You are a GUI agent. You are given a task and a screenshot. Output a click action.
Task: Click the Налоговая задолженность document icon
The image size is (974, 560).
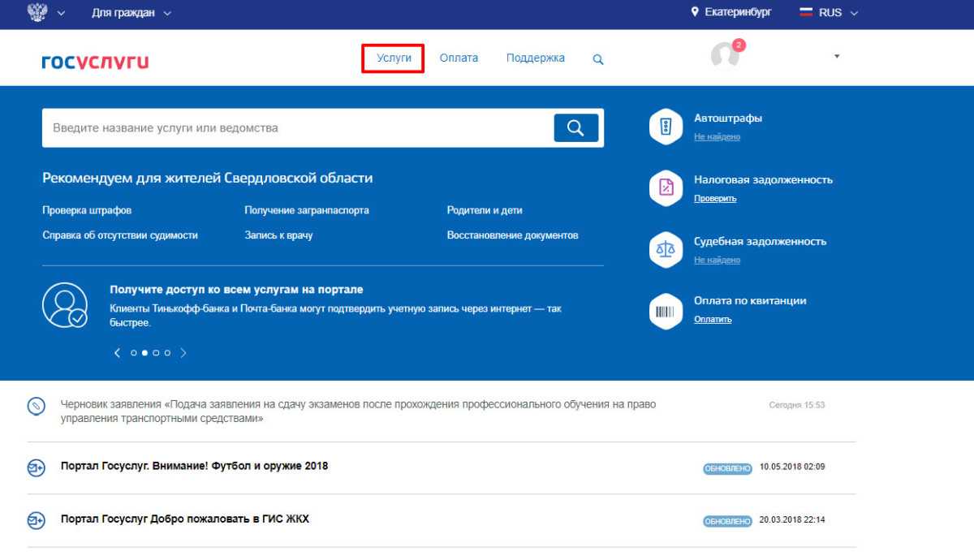coord(666,188)
